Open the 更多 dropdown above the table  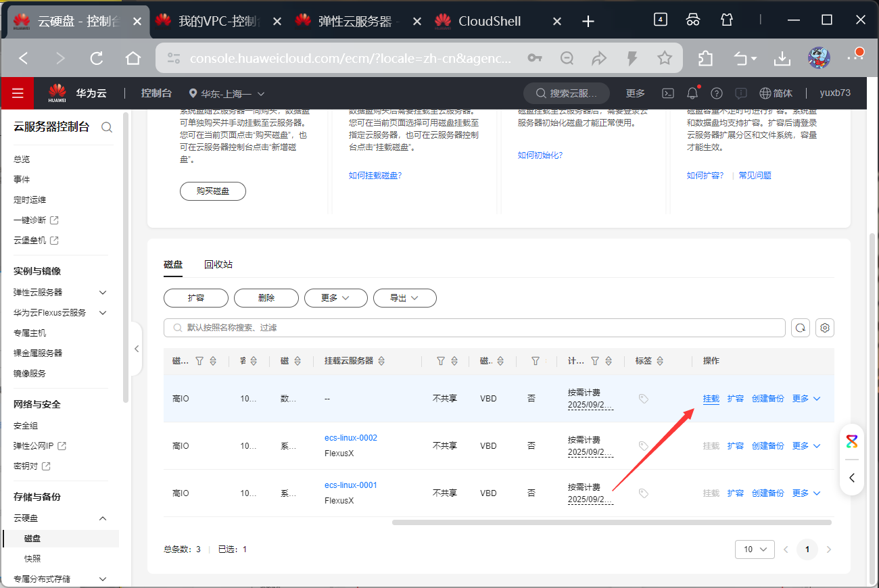click(336, 298)
